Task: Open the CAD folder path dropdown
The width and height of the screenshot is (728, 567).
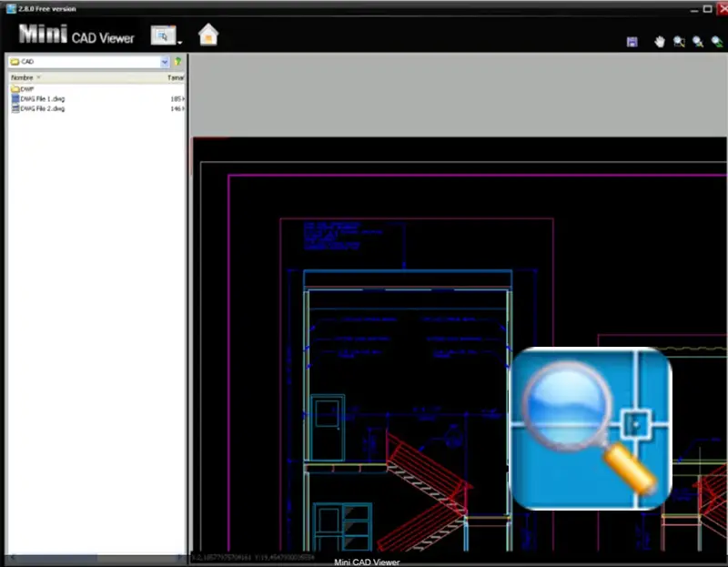Action: [165, 61]
